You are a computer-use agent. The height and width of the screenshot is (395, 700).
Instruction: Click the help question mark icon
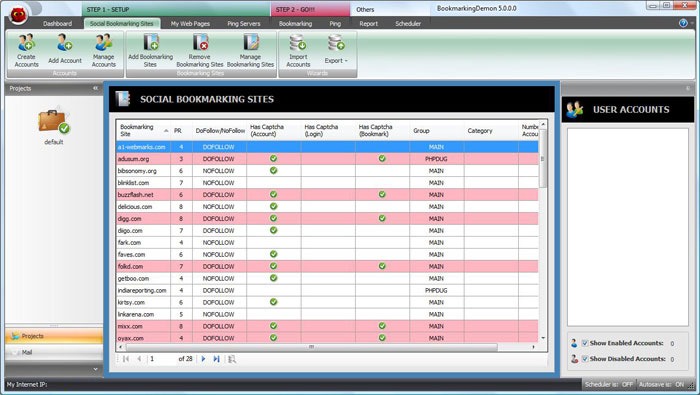coord(683,23)
